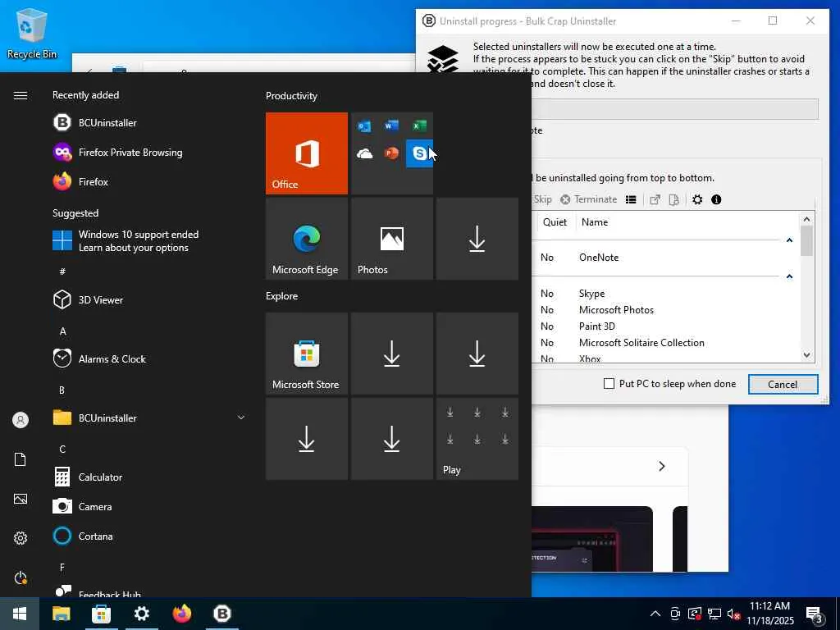The image size is (840, 630).
Task: Click the uninstall list scroll-up arrow
Action: [x=807, y=219]
